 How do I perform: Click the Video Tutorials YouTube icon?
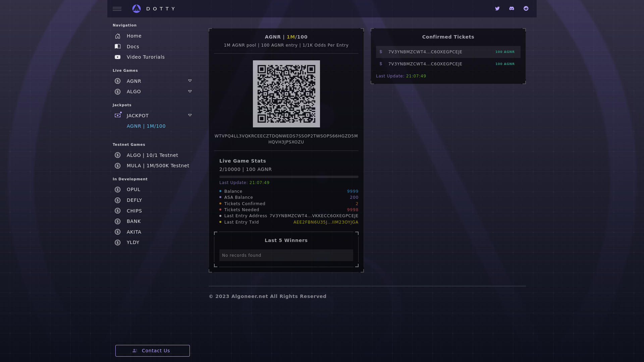point(118,57)
